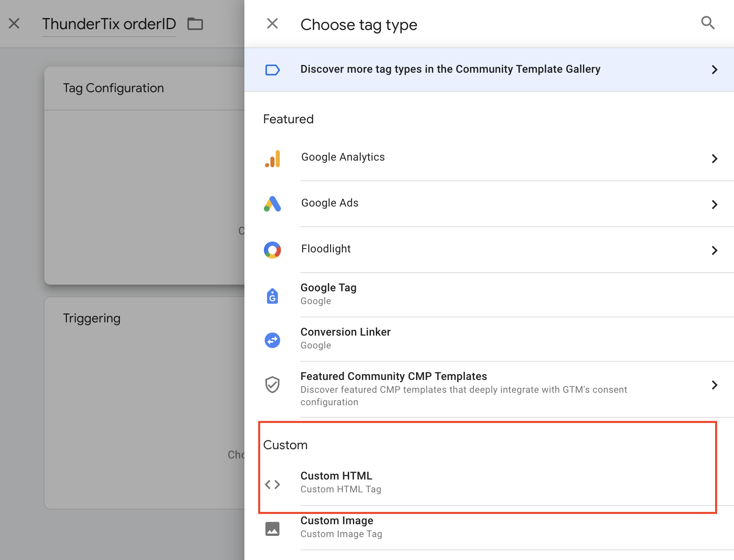Close the Choose tag type panel
The width and height of the screenshot is (734, 560).
272,24
